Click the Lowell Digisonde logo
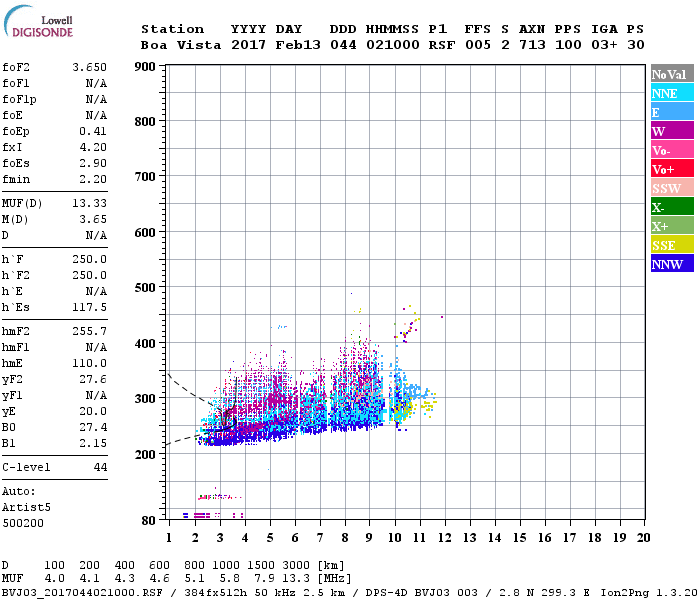Screen dimensions: 700x600 38,21
